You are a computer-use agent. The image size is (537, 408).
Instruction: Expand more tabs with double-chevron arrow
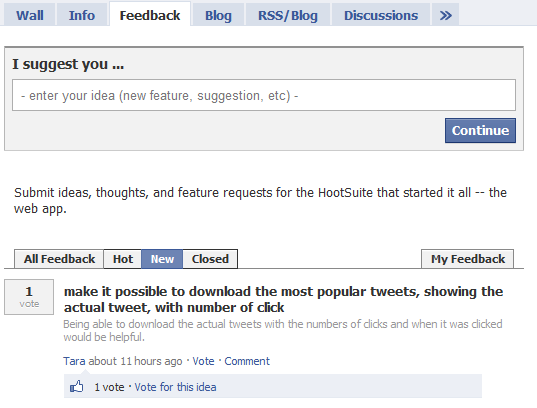click(445, 14)
